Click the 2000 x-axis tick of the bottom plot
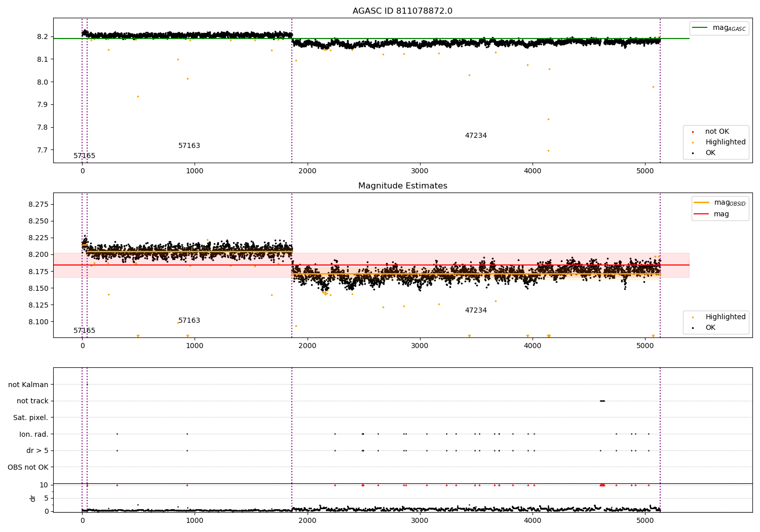 click(x=308, y=520)
